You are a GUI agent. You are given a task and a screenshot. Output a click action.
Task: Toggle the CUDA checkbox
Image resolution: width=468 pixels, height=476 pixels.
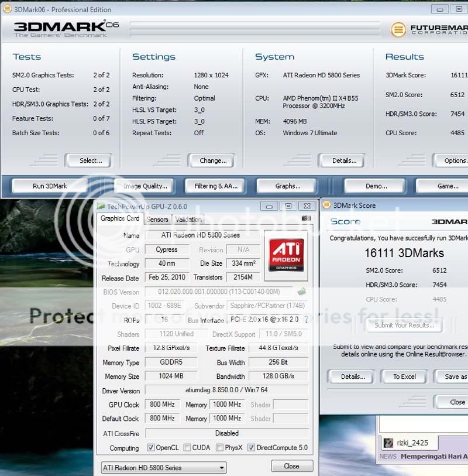[x=187, y=447]
